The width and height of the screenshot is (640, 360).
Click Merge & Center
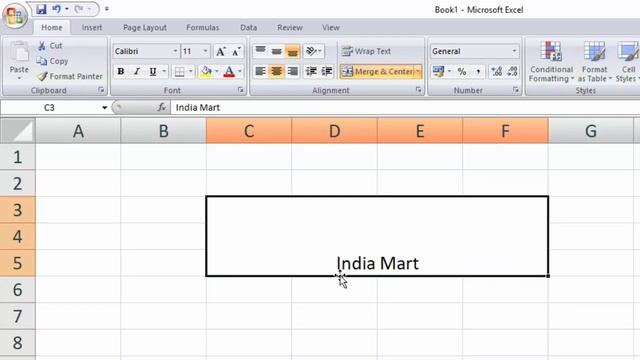[x=377, y=71]
